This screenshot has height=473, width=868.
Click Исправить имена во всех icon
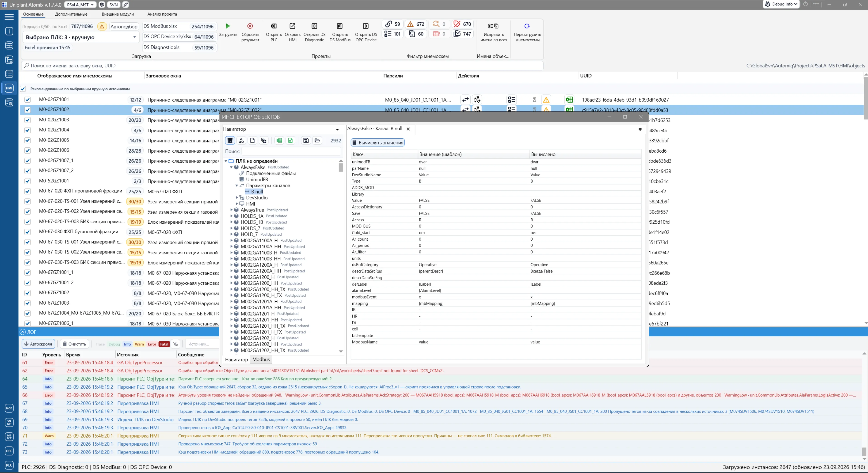click(x=493, y=26)
